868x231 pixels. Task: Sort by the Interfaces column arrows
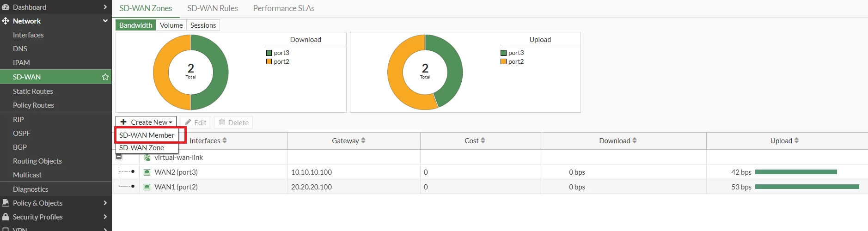click(x=225, y=140)
